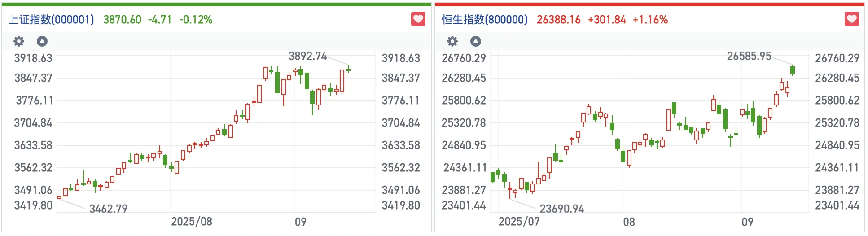Open settings gear for 上证指数 chart
The height and width of the screenshot is (236, 868).
click(x=19, y=42)
